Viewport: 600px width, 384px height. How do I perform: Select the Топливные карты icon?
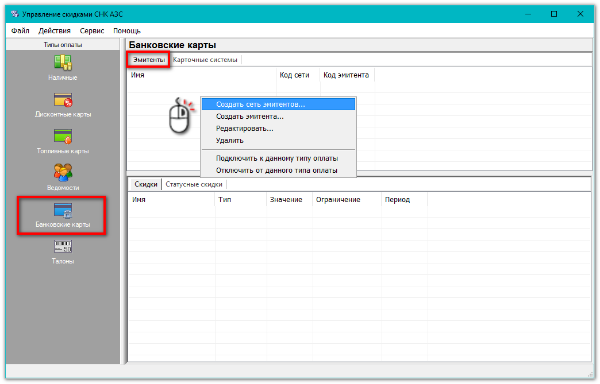click(63, 136)
